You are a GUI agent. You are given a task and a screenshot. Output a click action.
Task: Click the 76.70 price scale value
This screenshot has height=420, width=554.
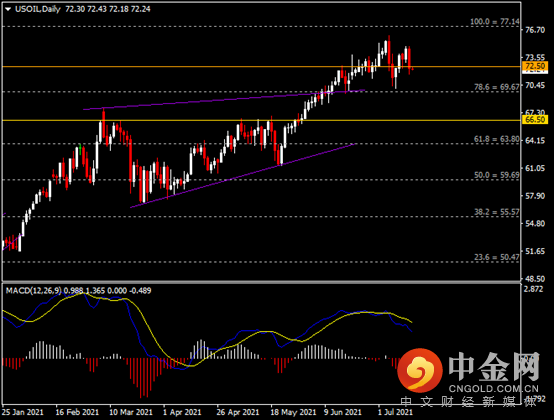[535, 30]
